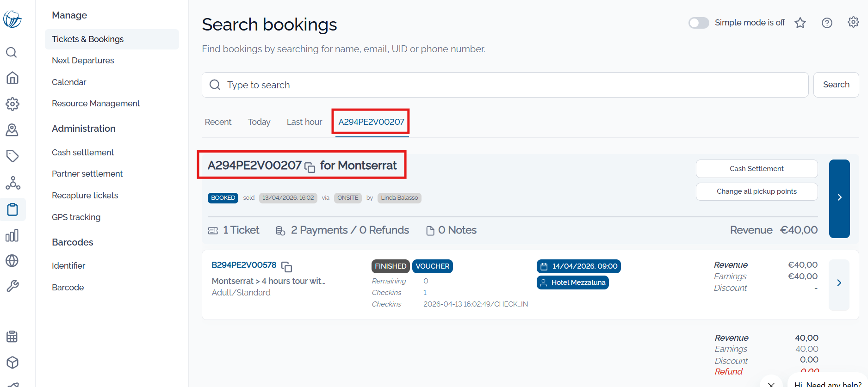Click the Linda Balasso seller tag

click(x=399, y=198)
